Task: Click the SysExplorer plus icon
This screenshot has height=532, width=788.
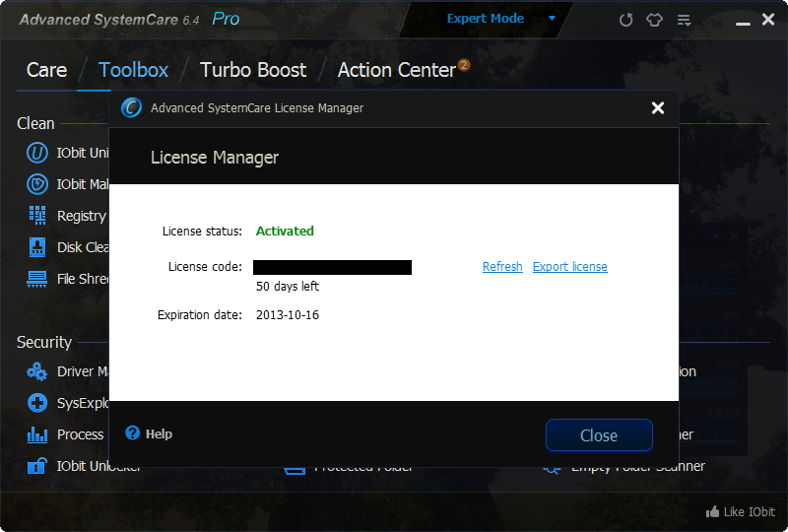Action: click(x=37, y=403)
